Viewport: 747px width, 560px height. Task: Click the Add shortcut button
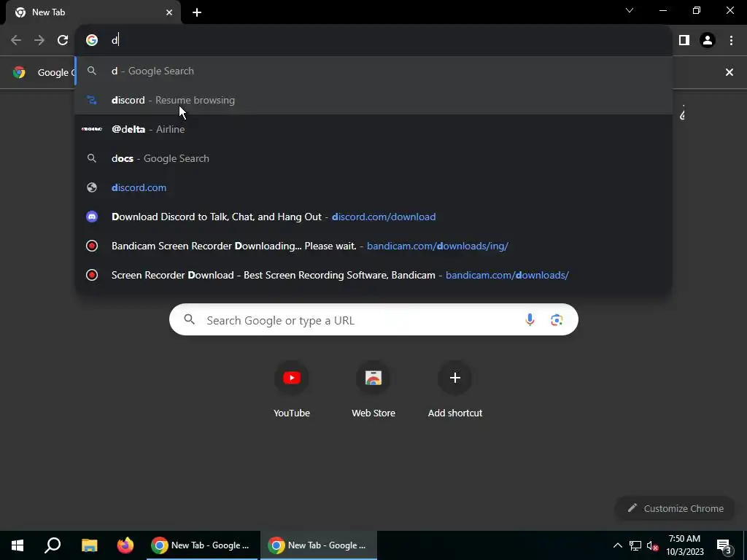455,391
